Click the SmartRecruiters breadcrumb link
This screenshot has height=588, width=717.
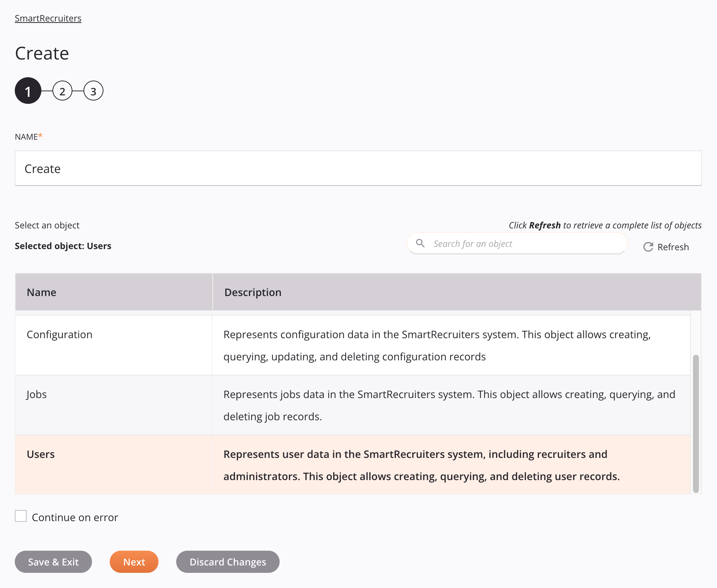pyautogui.click(x=48, y=18)
